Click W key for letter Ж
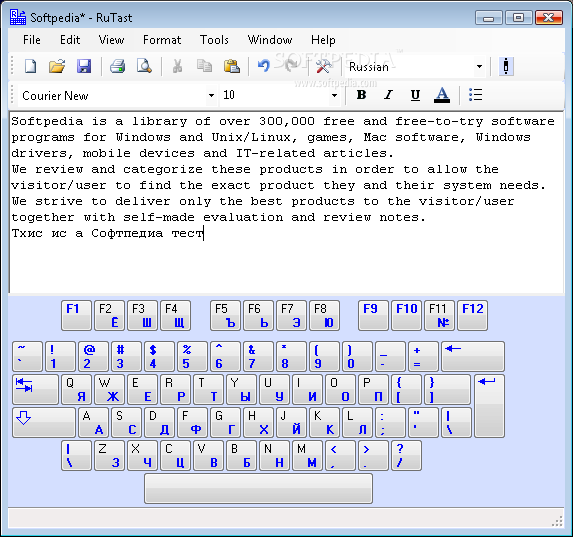The image size is (573, 537). point(109,389)
